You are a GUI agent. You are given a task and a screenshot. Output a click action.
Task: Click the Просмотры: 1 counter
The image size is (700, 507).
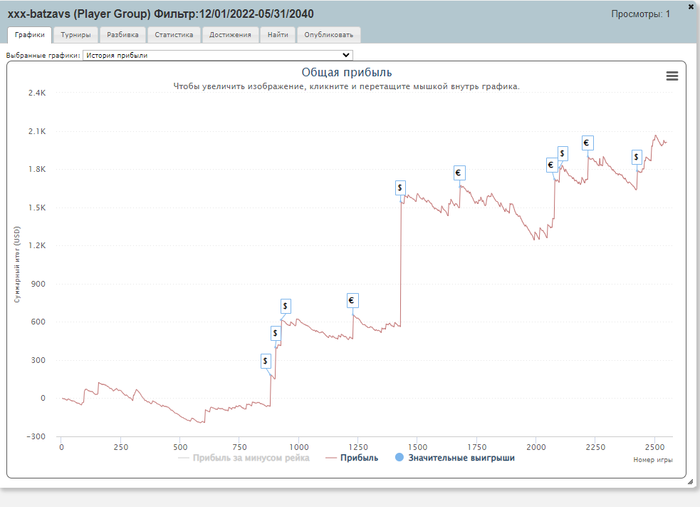pos(640,14)
